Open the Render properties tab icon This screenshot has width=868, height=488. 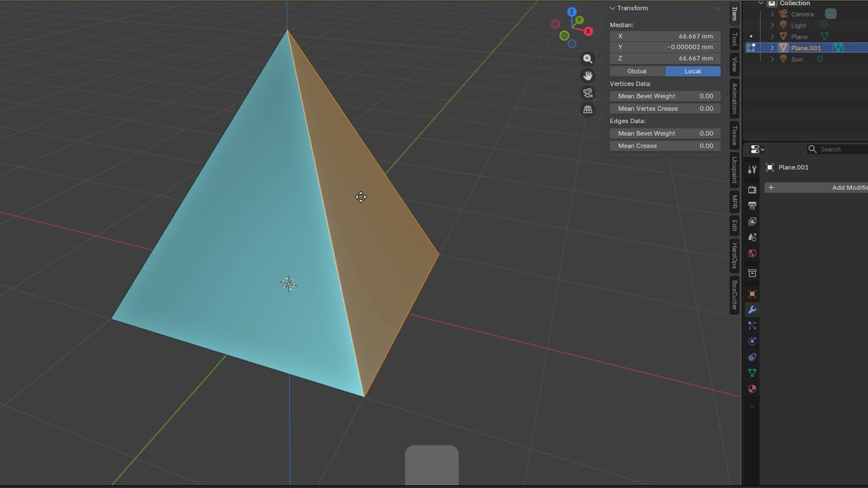point(752,190)
